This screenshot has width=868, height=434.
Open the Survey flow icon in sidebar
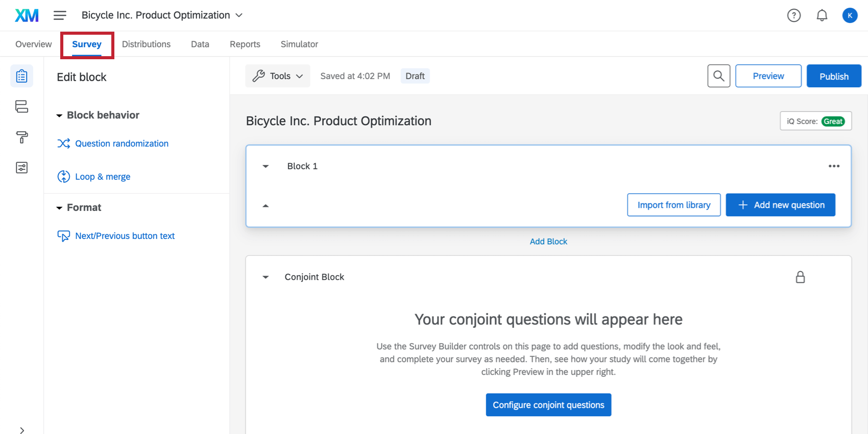[21, 106]
